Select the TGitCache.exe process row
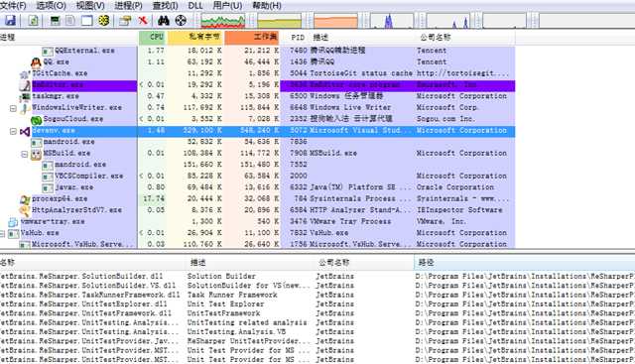The image size is (635, 364). click(258, 73)
